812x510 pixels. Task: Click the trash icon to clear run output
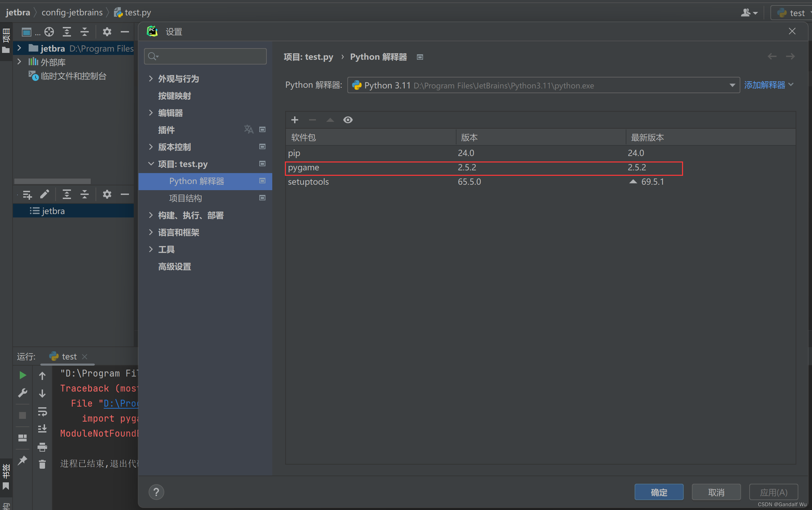click(42, 464)
